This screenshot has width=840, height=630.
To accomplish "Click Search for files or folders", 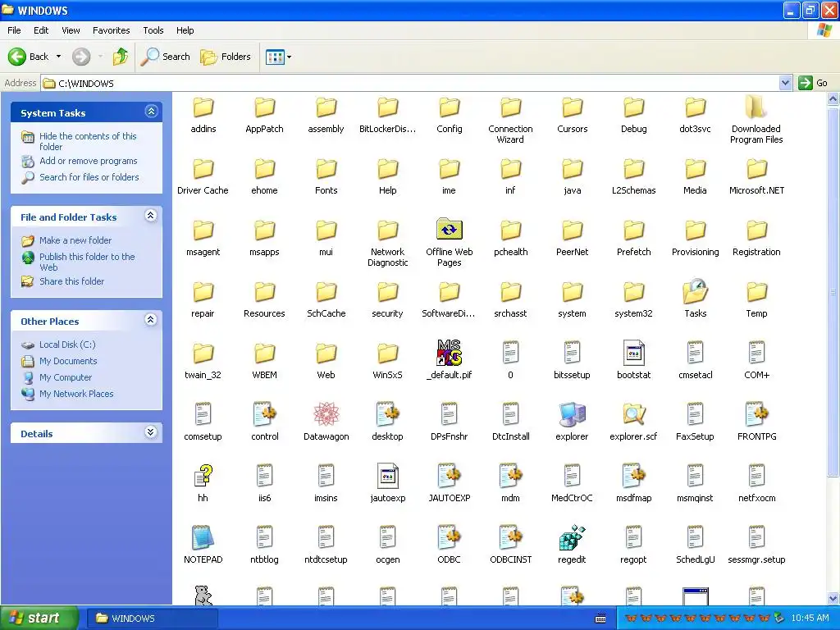I will click(89, 177).
